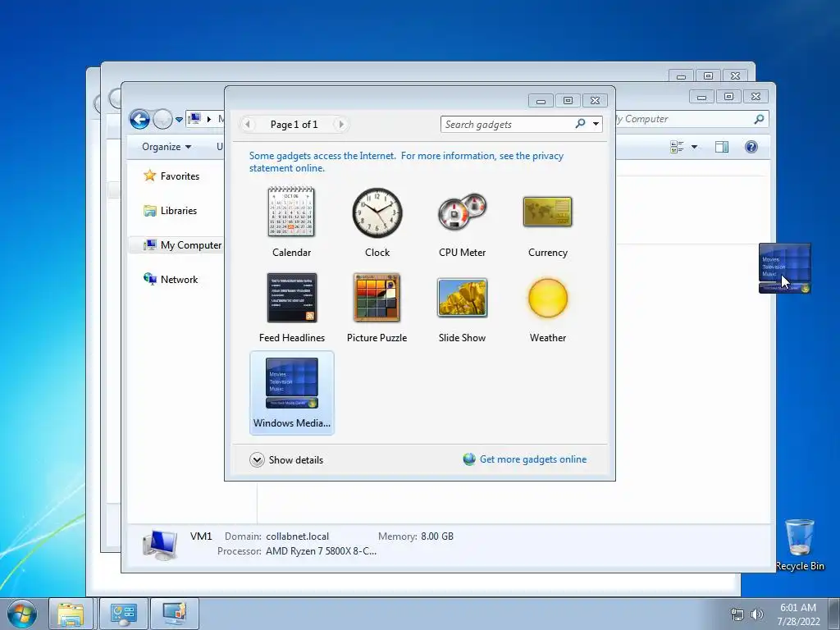840x630 pixels.
Task: Click the Windows Media Center gadget on desktop
Action: tap(784, 268)
